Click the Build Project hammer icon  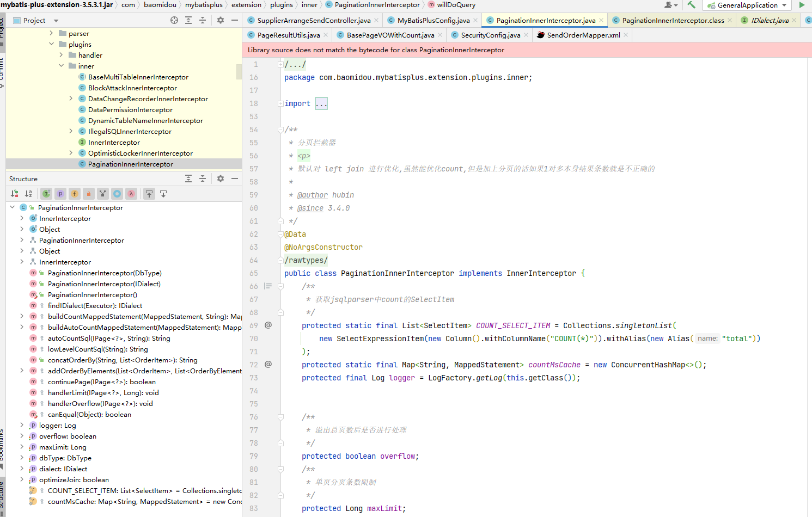point(691,5)
